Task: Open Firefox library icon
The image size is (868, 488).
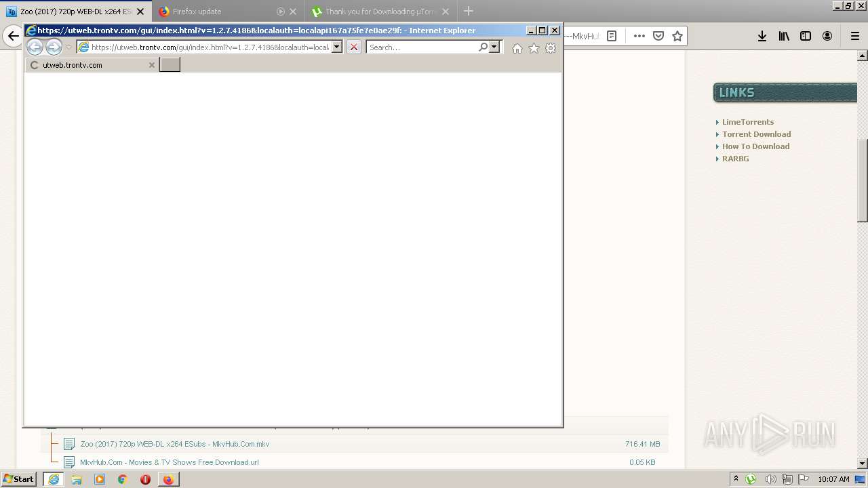Action: [x=784, y=36]
